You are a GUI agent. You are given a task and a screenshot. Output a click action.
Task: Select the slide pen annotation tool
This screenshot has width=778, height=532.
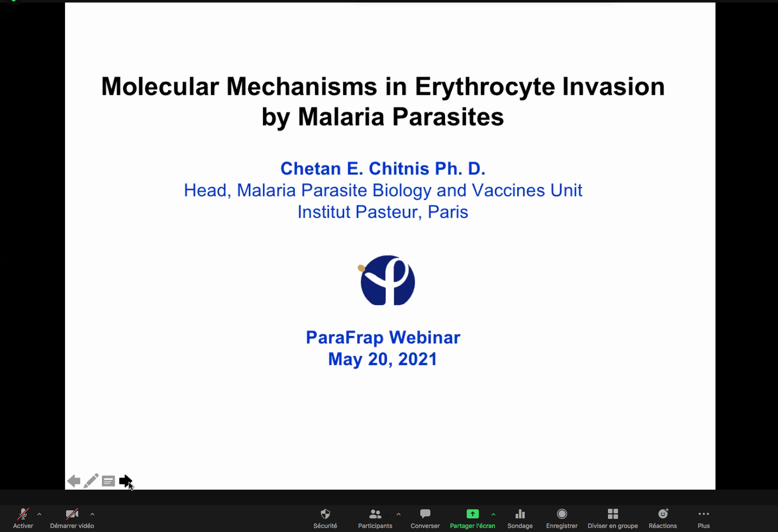(91, 481)
